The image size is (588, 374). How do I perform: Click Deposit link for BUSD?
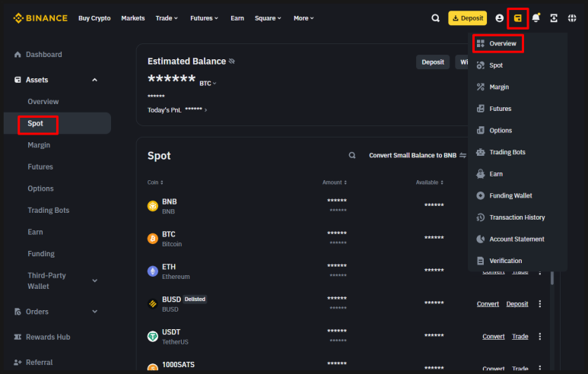pos(517,304)
